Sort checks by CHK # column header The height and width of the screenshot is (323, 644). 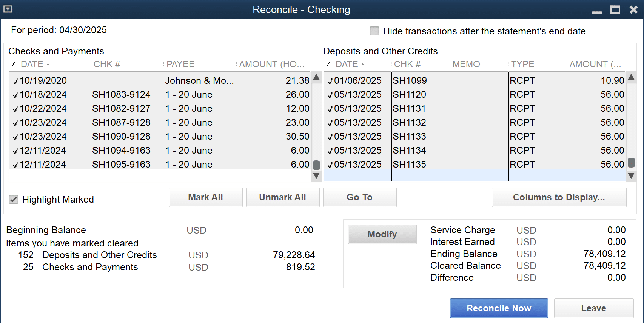[x=107, y=64]
